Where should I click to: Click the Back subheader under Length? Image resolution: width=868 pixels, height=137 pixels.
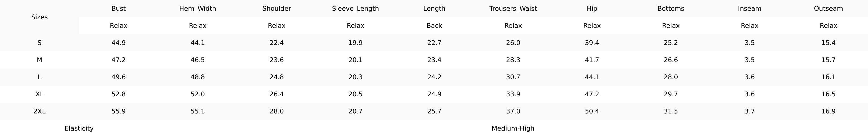coord(434,26)
